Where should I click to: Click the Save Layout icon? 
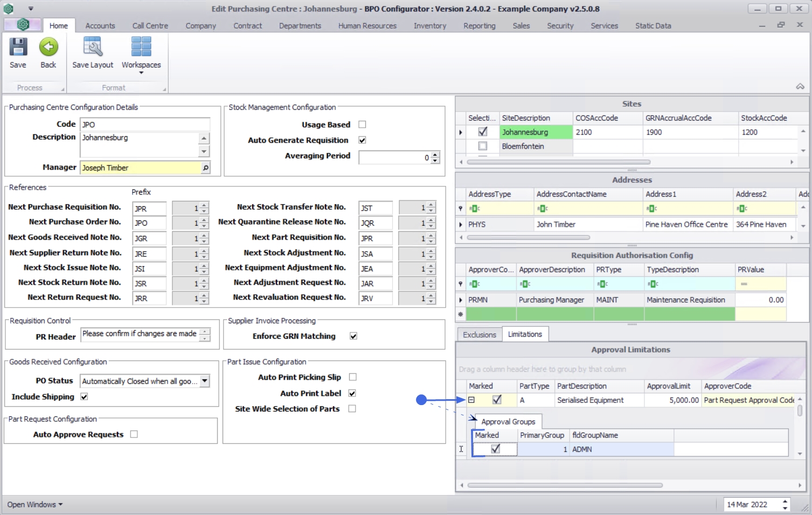93,47
